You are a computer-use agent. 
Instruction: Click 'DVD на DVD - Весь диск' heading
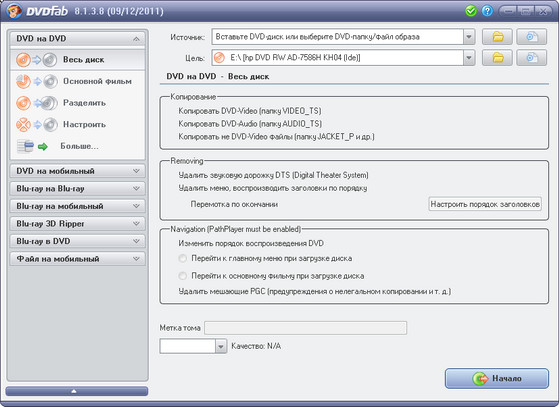point(218,77)
